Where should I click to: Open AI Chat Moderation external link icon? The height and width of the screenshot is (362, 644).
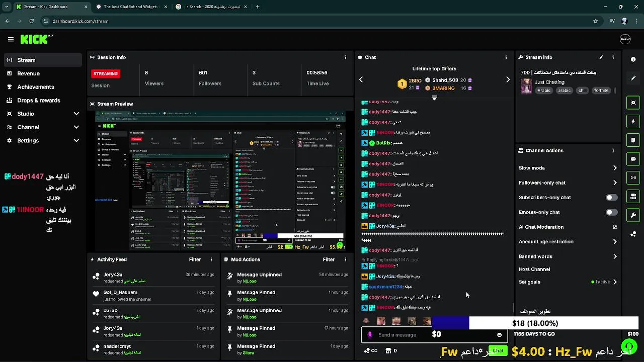(x=615, y=227)
